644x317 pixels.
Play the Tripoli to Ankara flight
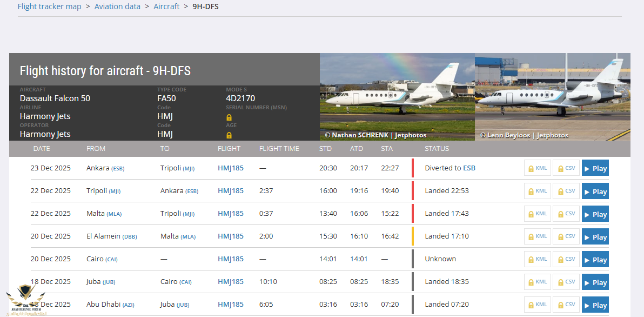point(595,191)
